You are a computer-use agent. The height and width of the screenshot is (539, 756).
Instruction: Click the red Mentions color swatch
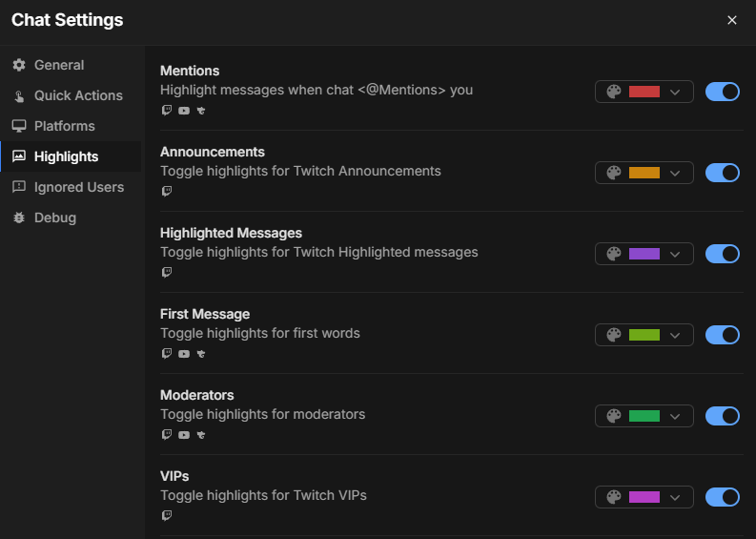(x=644, y=92)
